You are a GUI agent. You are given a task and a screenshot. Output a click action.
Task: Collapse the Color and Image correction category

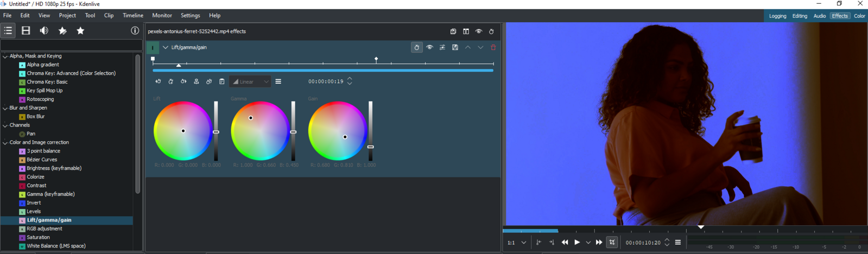(x=5, y=143)
